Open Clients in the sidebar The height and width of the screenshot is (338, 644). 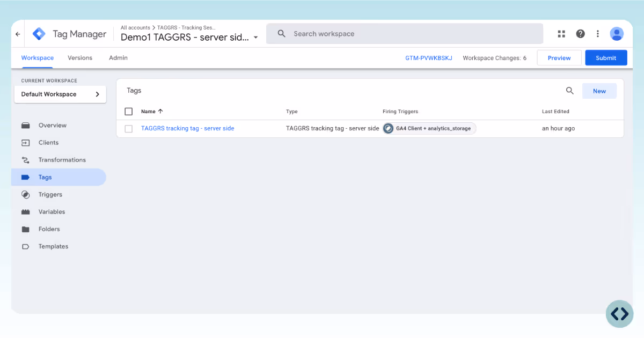pos(48,143)
